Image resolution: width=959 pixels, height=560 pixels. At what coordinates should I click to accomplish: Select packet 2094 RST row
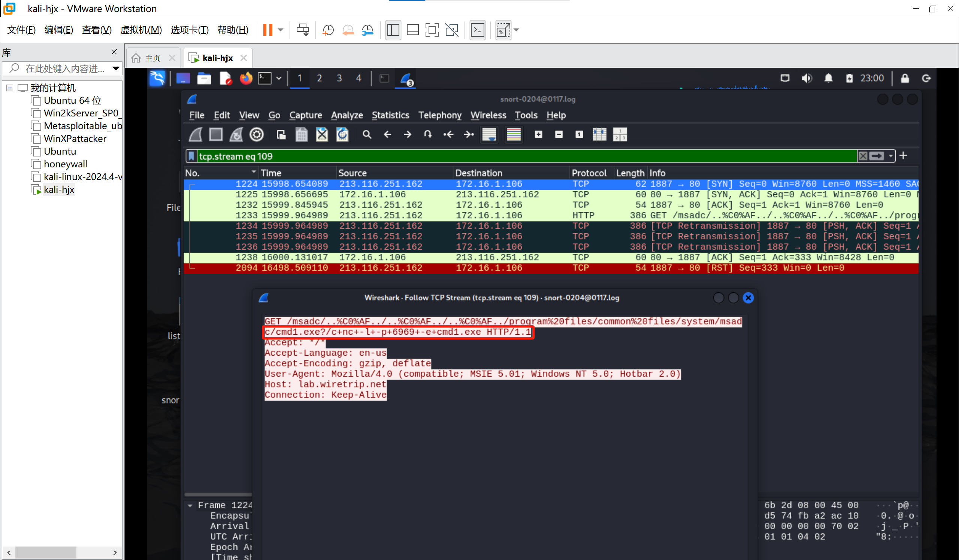pos(551,268)
